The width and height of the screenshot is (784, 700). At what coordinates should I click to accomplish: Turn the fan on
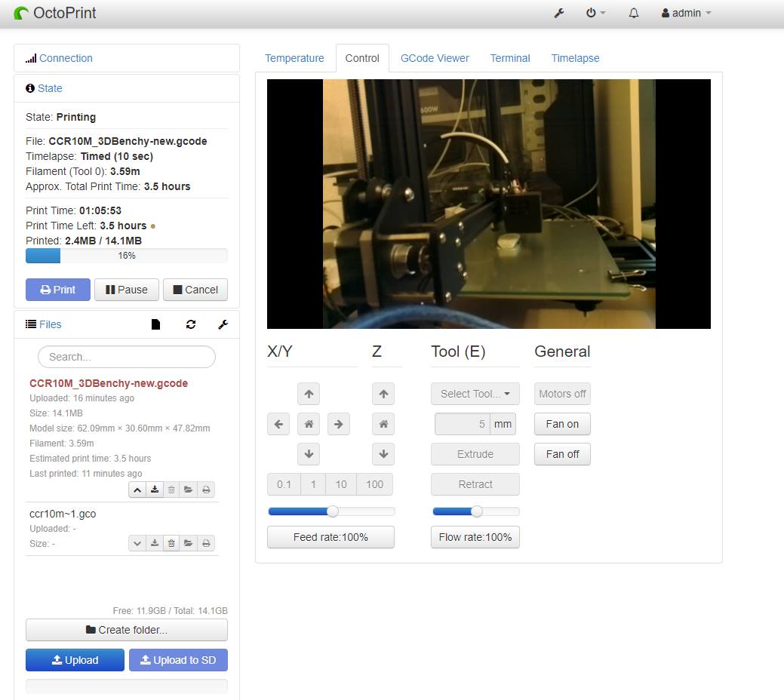click(x=561, y=424)
